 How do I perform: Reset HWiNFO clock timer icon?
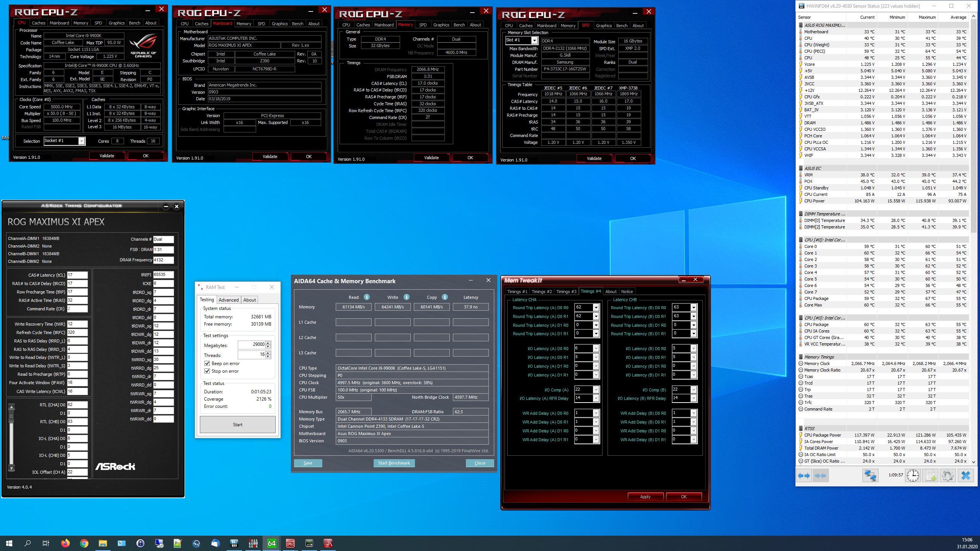pos(913,476)
